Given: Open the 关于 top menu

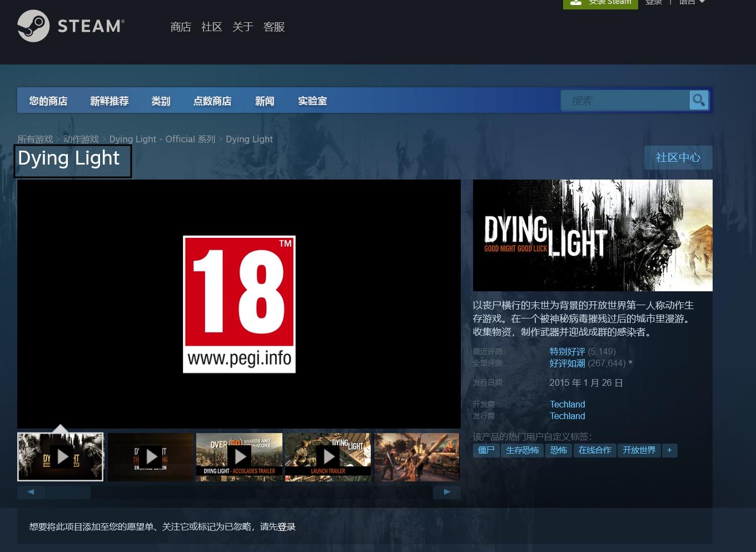Looking at the screenshot, I should (x=243, y=27).
